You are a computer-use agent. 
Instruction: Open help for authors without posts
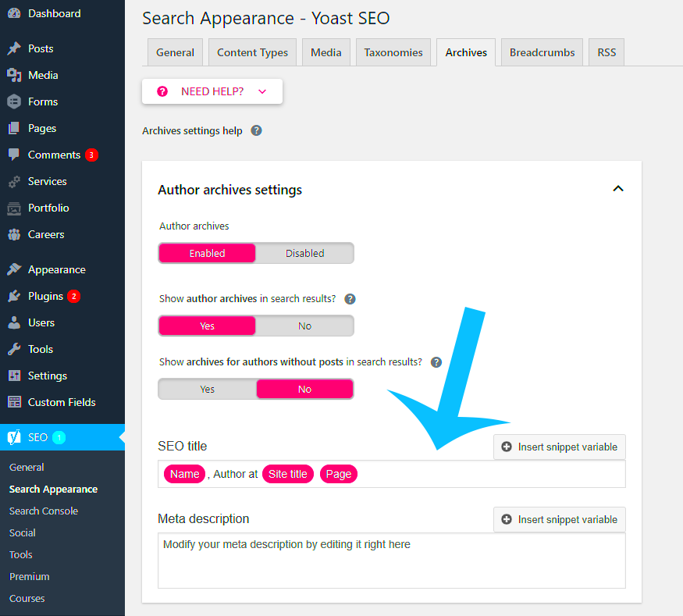point(436,362)
